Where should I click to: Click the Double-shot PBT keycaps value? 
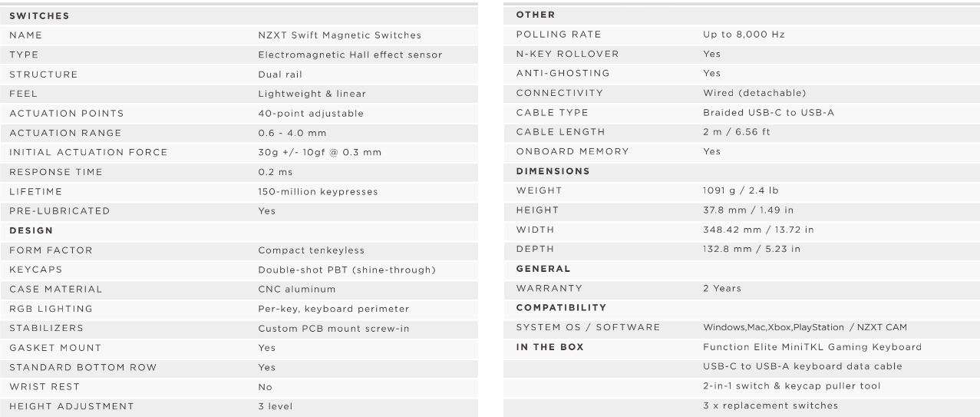[x=348, y=270]
